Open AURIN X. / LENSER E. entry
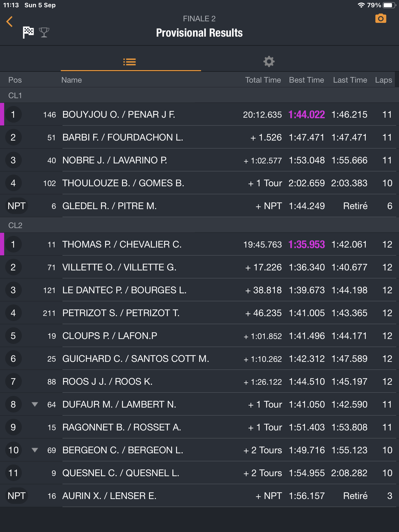The image size is (399, 532). [x=109, y=496]
